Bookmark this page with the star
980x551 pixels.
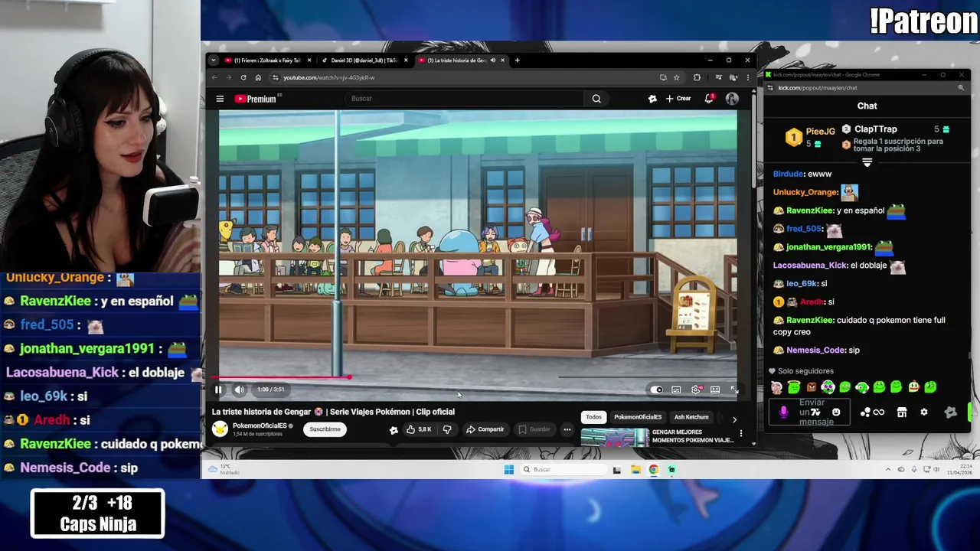coord(676,77)
